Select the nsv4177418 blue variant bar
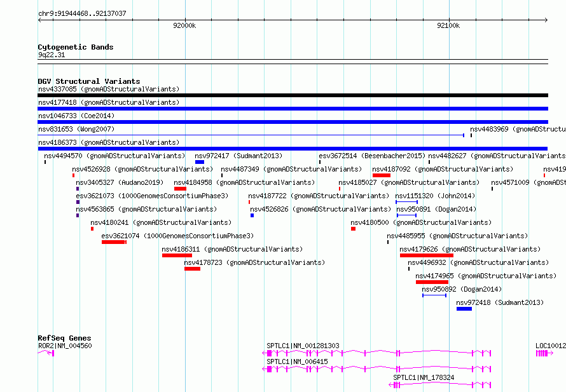566x392 pixels. coord(293,109)
